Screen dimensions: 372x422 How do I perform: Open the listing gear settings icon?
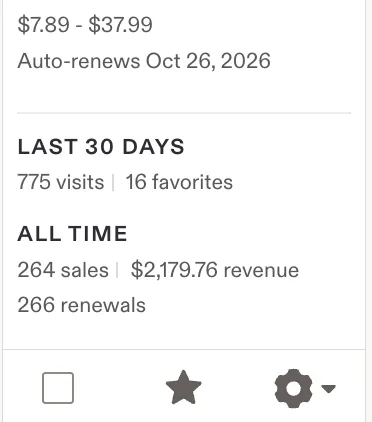tap(294, 388)
